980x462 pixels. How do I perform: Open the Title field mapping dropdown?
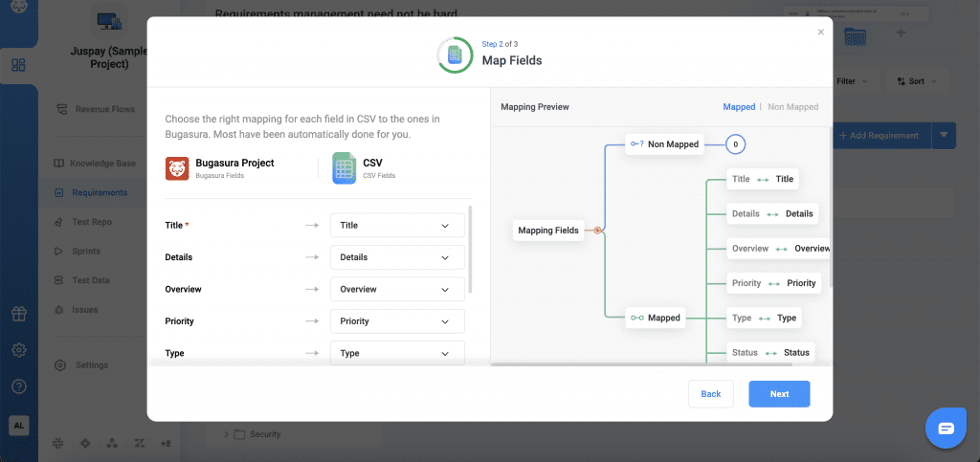point(397,226)
